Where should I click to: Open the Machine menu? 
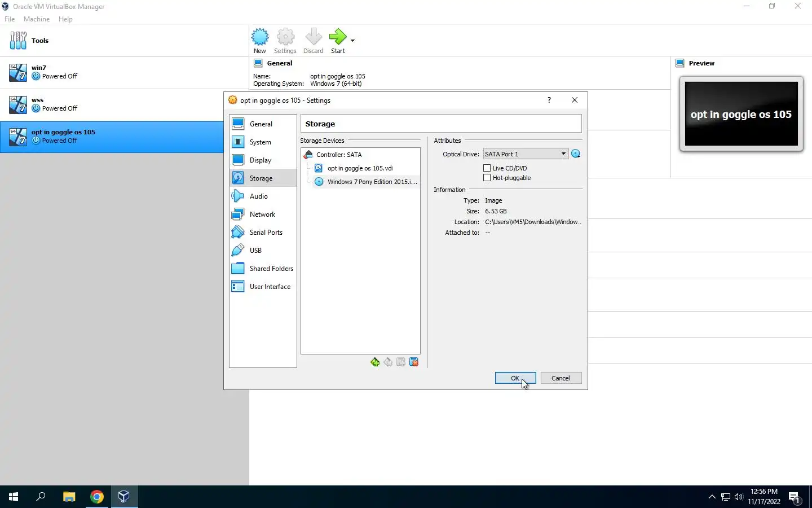[37, 19]
